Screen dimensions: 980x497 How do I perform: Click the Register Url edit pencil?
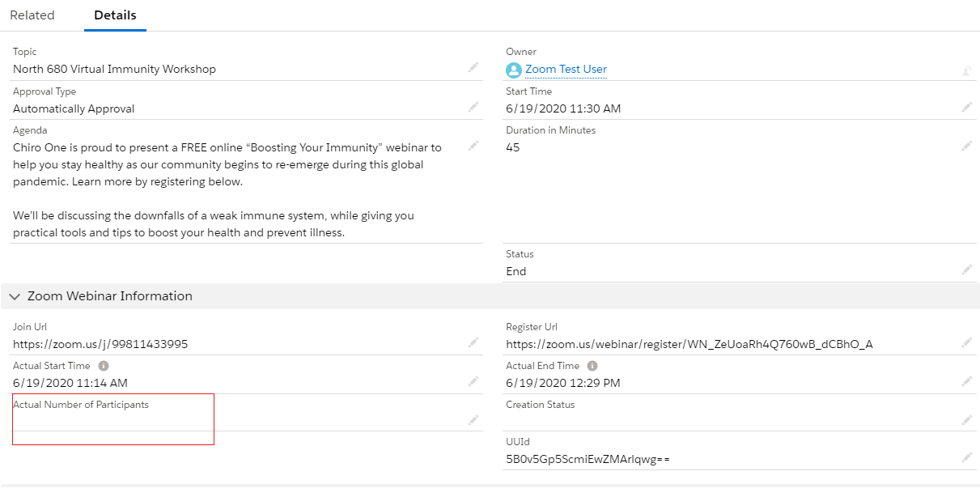[966, 342]
